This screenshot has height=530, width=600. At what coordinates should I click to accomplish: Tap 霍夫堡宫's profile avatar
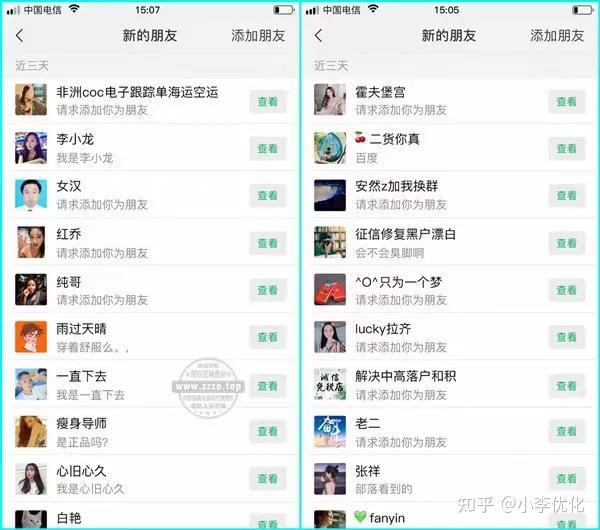coord(330,99)
